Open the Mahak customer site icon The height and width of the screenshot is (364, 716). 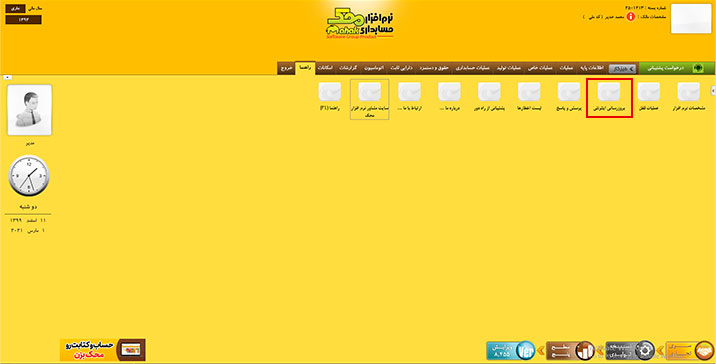click(369, 99)
